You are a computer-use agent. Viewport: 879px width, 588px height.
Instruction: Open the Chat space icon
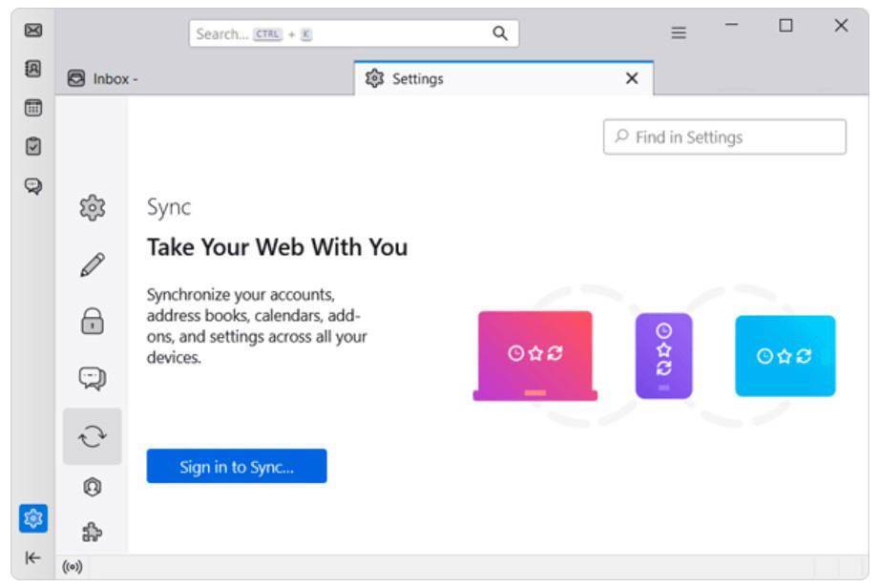click(x=33, y=185)
